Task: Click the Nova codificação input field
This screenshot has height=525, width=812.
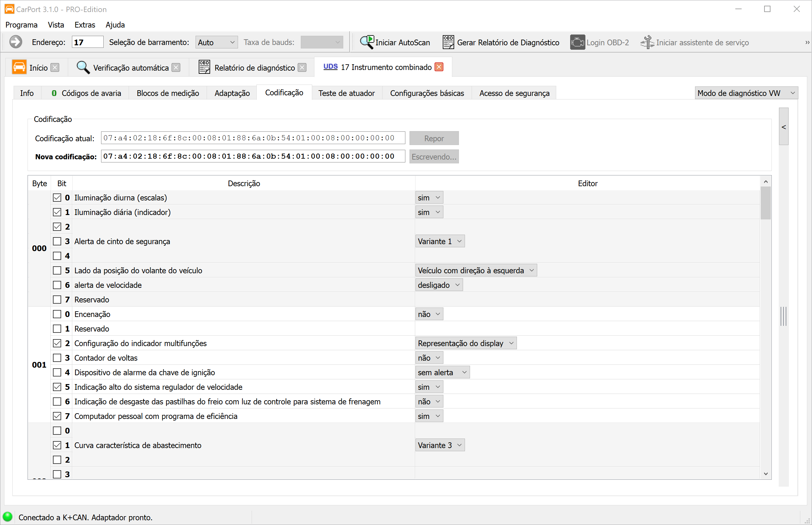Action: coord(253,156)
